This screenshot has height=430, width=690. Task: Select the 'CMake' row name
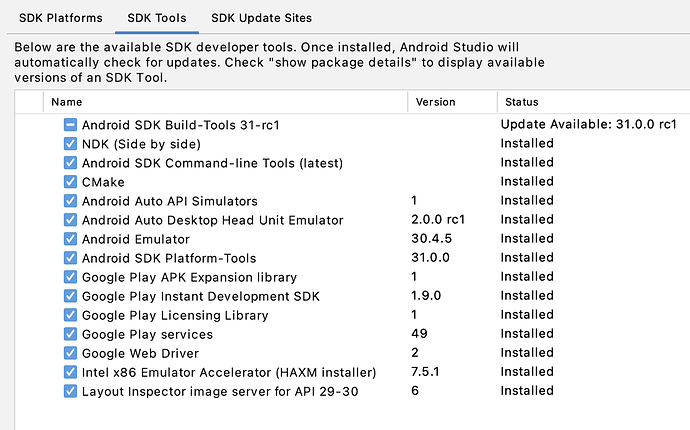pos(103,182)
